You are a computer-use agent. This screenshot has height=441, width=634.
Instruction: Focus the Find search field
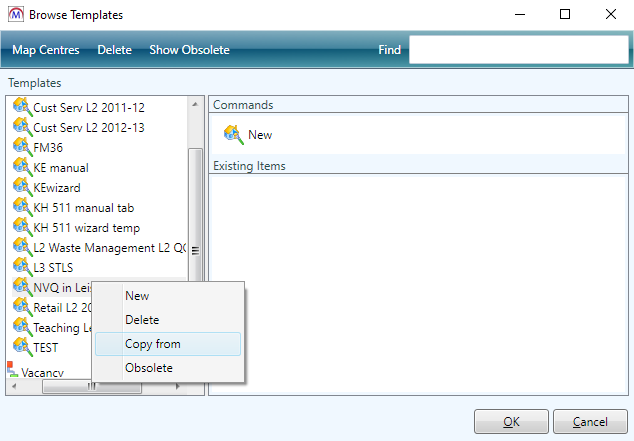click(x=517, y=50)
